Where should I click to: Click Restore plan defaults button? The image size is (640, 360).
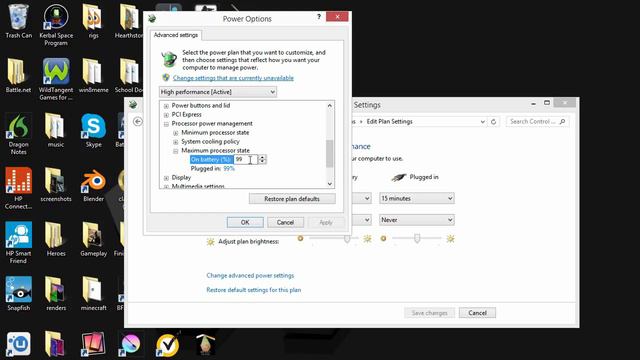(292, 199)
